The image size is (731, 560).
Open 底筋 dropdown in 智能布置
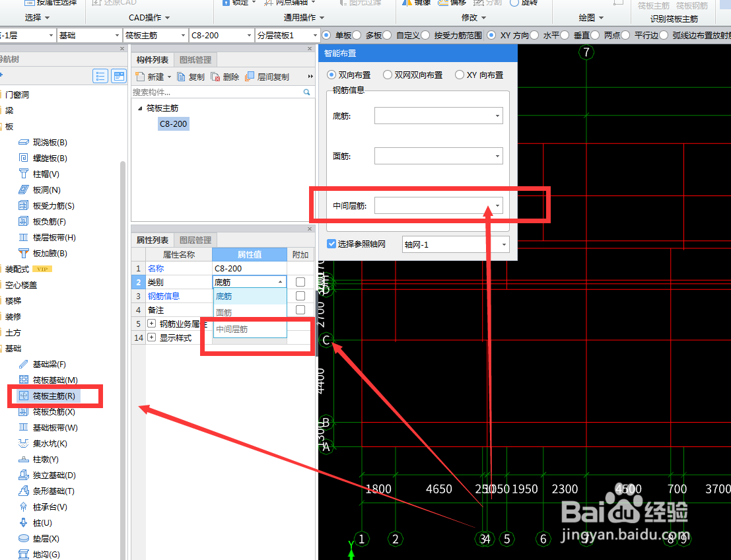point(497,116)
